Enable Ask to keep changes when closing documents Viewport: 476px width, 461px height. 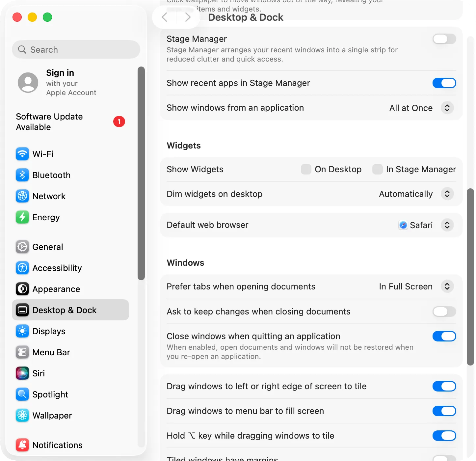point(444,312)
